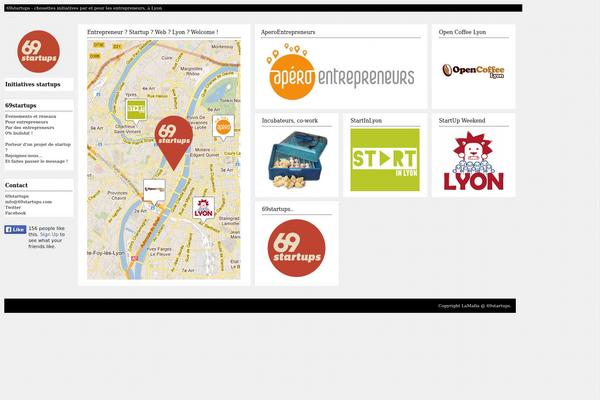This screenshot has width=600, height=400.
Task: Click the Et faites passer le message text
Action: tap(36, 162)
